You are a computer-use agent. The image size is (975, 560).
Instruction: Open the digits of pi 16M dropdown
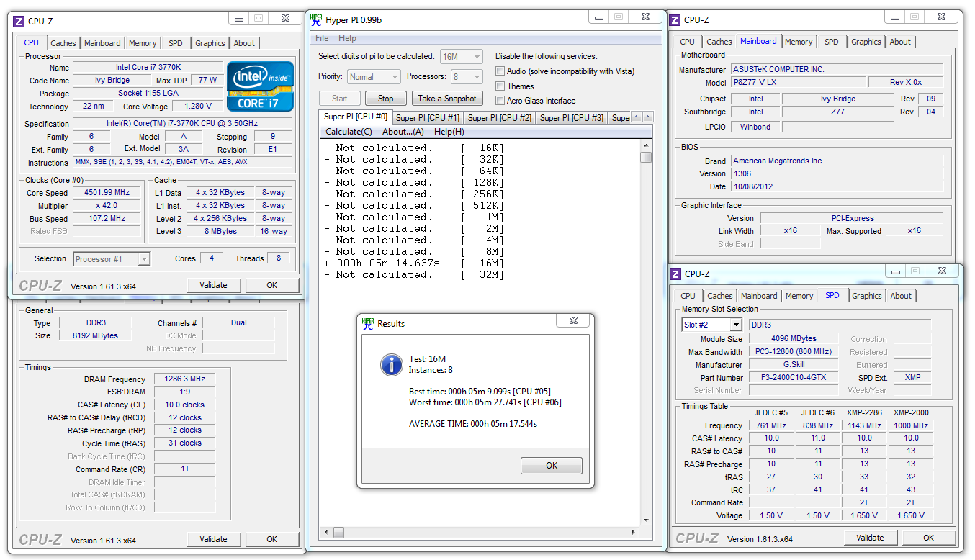point(461,56)
